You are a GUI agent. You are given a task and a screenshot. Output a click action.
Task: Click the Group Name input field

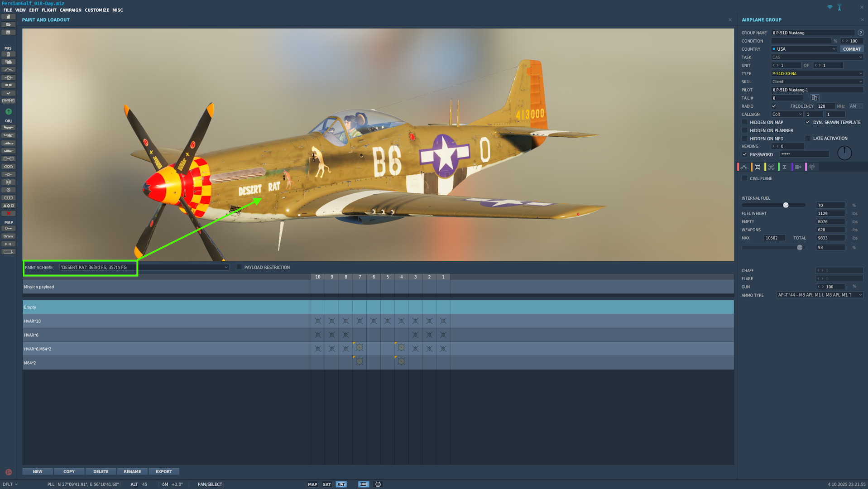pyautogui.click(x=813, y=33)
